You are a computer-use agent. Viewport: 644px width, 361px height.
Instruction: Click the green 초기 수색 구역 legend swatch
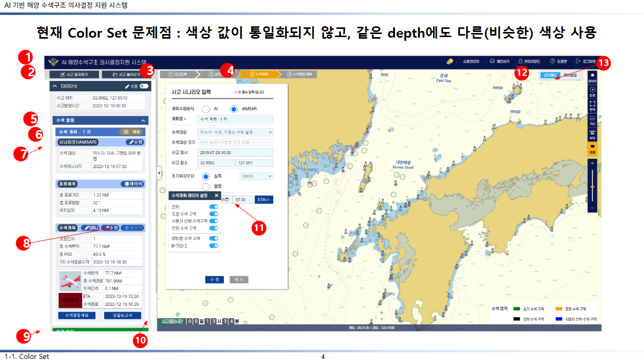(517, 308)
